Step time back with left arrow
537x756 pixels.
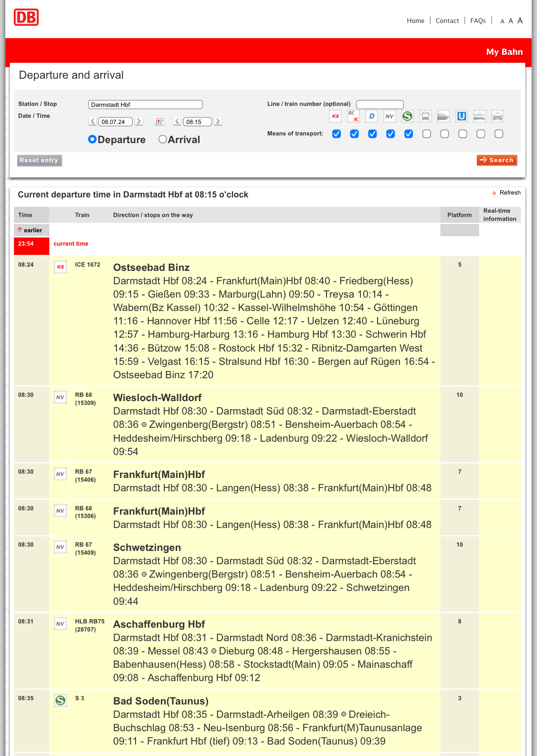tap(177, 122)
